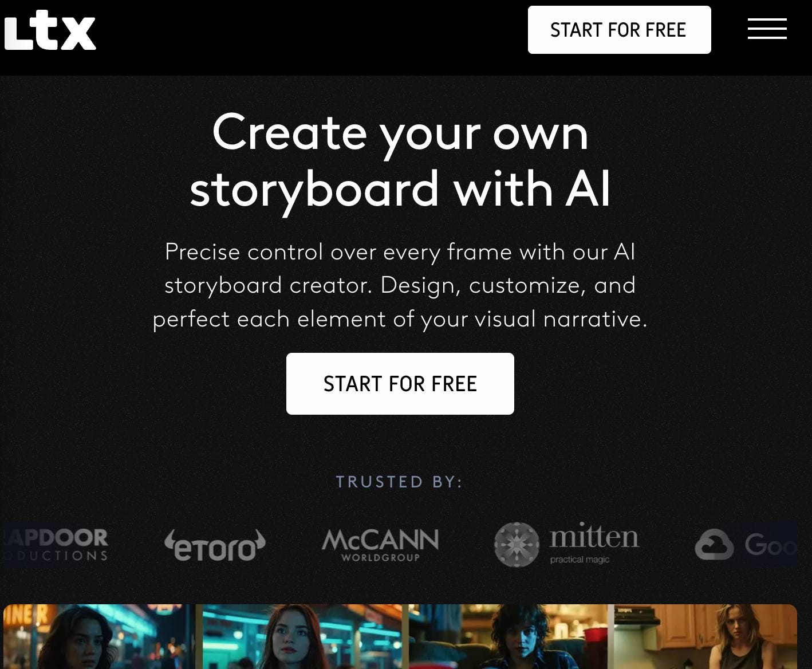Click the WORLDGROUP text under McCann
The image size is (812, 669).
(381, 557)
